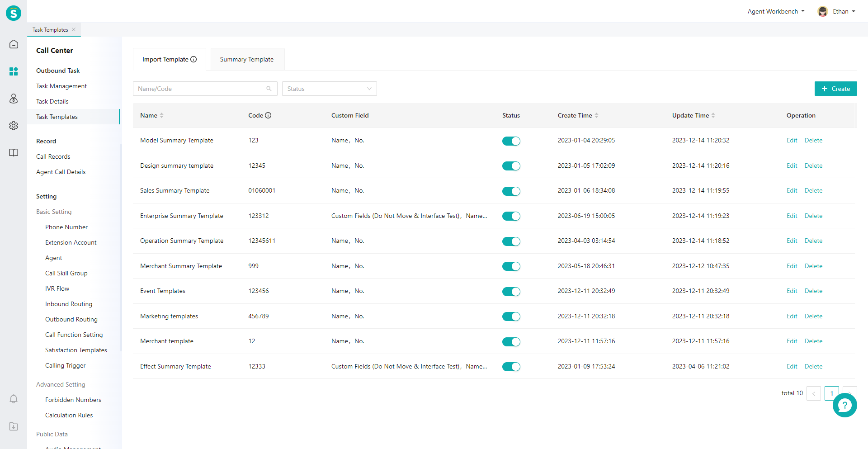Toggle status of Merchant template
This screenshot has height=449, width=868.
click(x=511, y=342)
